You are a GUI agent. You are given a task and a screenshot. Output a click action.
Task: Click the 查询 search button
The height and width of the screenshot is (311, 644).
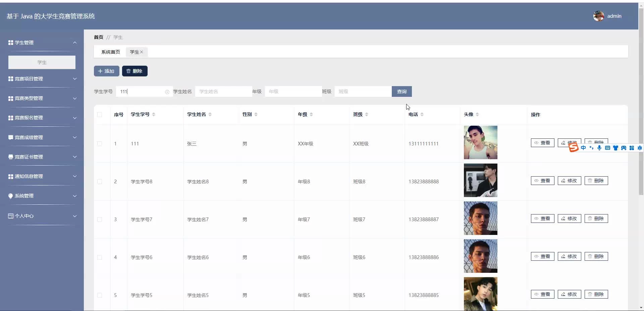pos(401,91)
